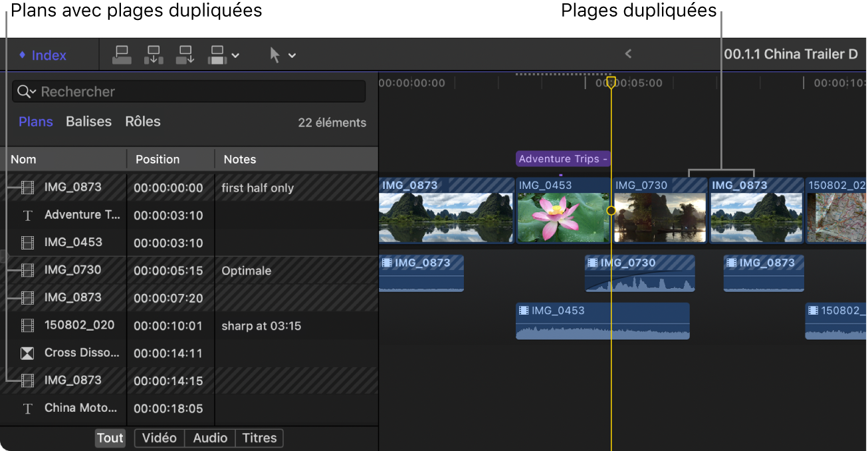868x451 pixels.
Task: Click the title icon beside Adventure T... row
Action: click(28, 215)
